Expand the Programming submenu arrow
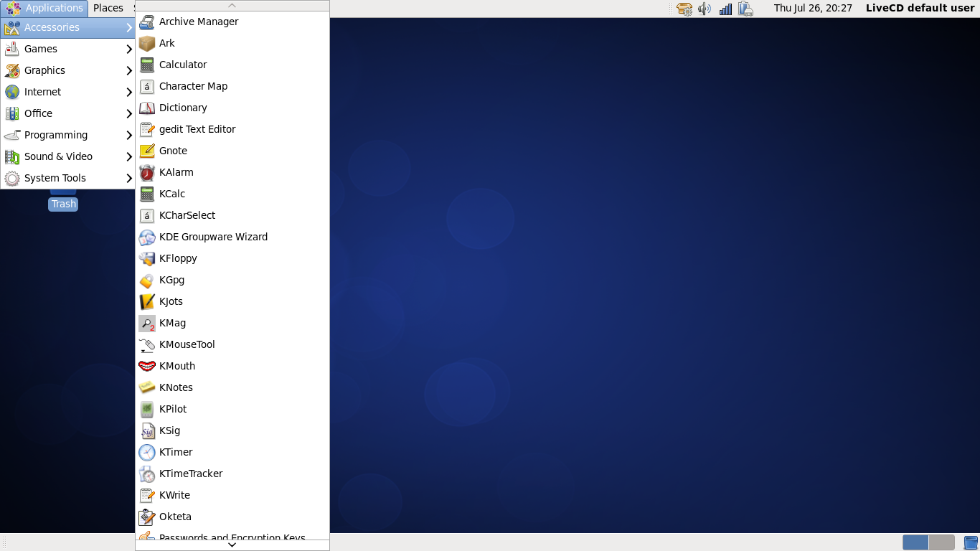The image size is (980, 551). coord(129,135)
